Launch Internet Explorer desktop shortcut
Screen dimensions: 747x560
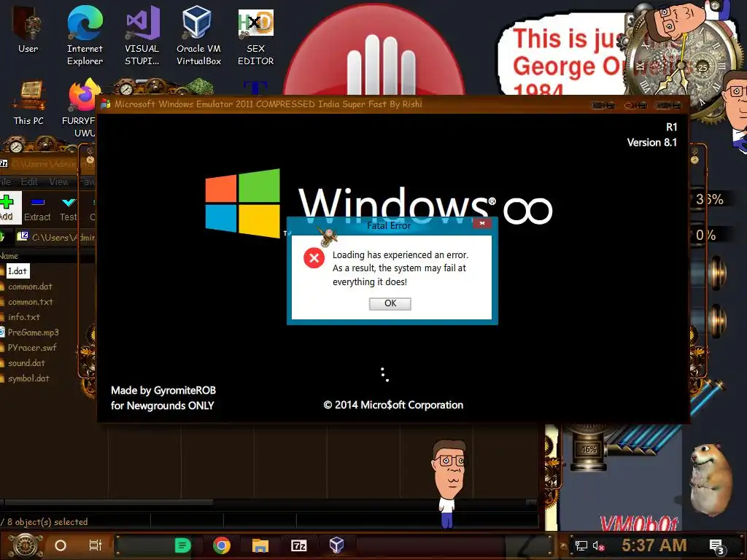(85, 35)
